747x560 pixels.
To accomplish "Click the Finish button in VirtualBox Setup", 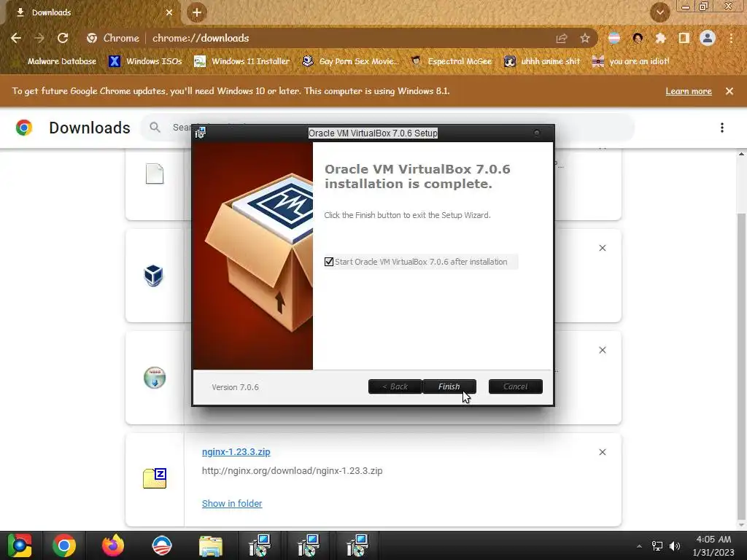I will coord(449,386).
